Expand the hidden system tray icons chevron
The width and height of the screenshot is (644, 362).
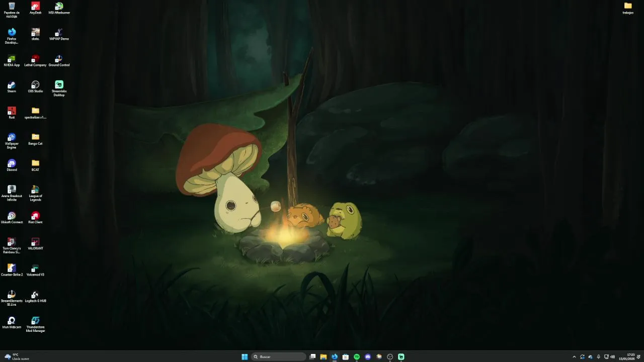coord(574,357)
